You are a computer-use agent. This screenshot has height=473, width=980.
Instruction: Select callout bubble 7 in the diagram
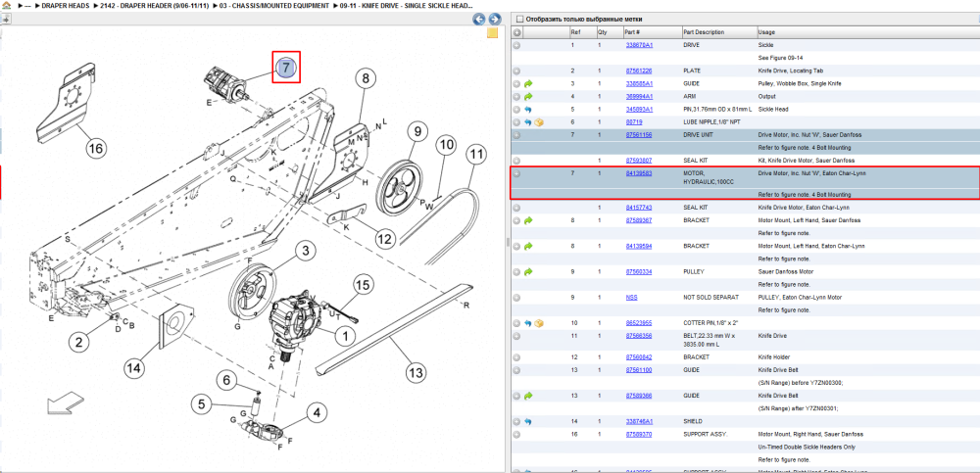285,68
